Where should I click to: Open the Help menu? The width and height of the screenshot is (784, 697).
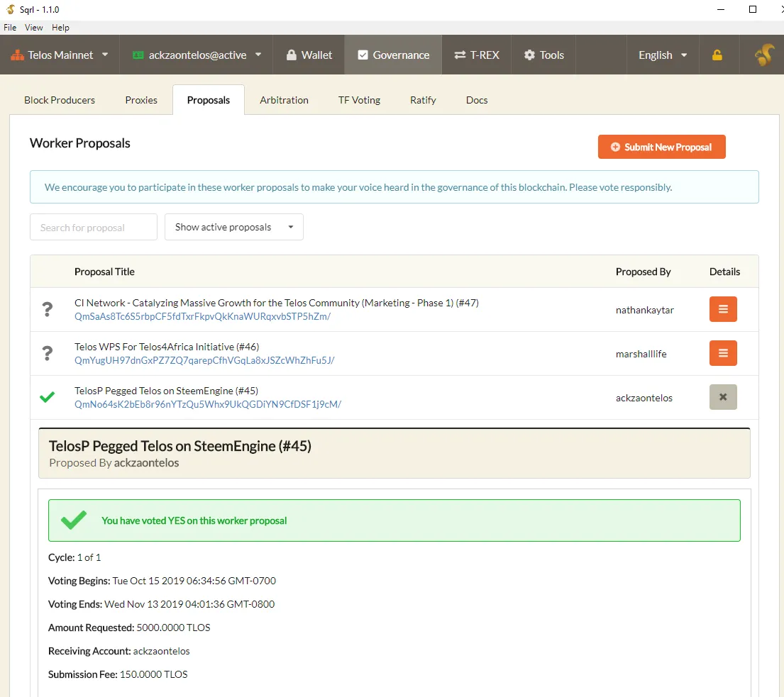[x=60, y=28]
